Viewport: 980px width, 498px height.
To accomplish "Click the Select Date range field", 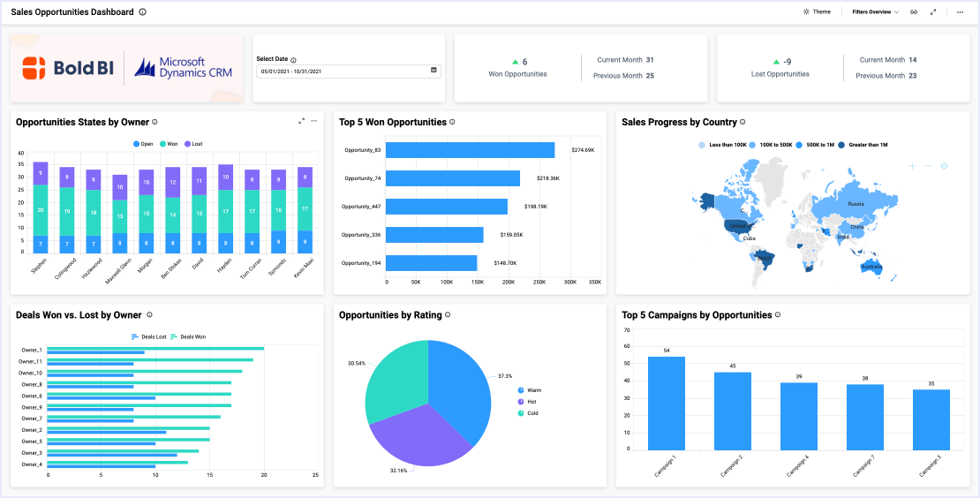I will pyautogui.click(x=342, y=71).
